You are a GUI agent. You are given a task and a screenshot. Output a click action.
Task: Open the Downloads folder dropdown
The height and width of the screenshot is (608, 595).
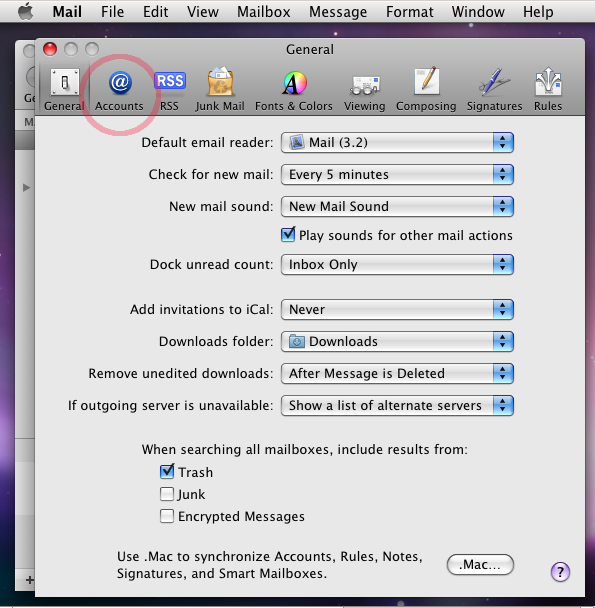coord(397,341)
